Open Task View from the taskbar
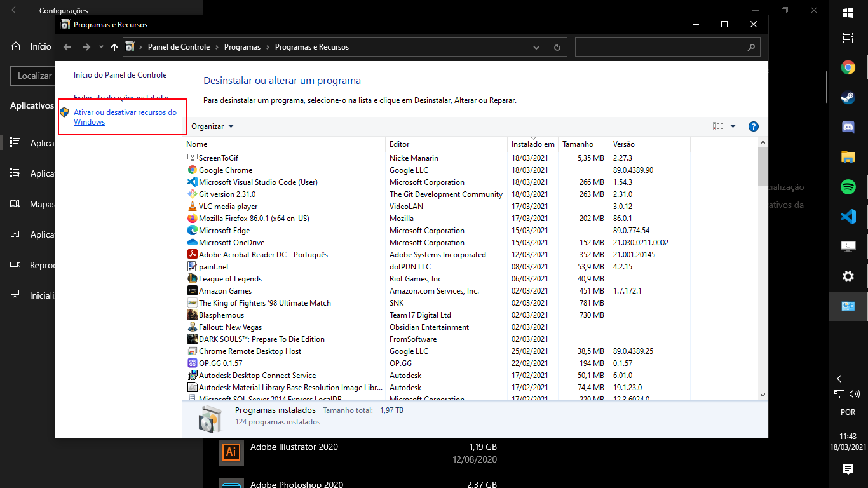The height and width of the screenshot is (488, 868). (x=848, y=38)
